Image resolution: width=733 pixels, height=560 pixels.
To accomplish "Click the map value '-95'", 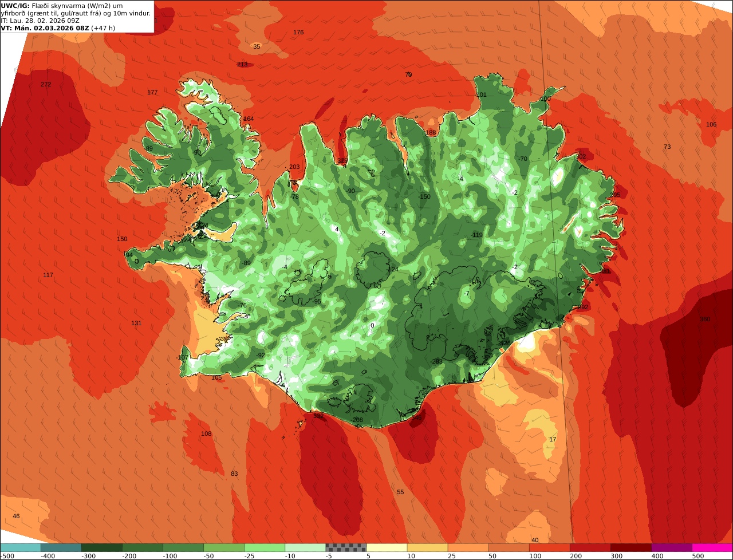I will (x=317, y=302).
